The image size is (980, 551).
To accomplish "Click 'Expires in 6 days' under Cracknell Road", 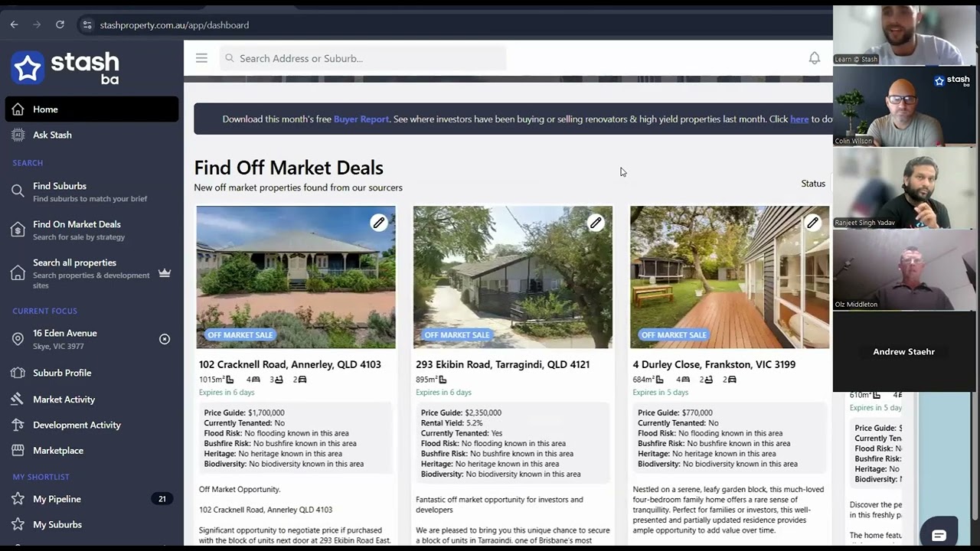I will 227,393.
